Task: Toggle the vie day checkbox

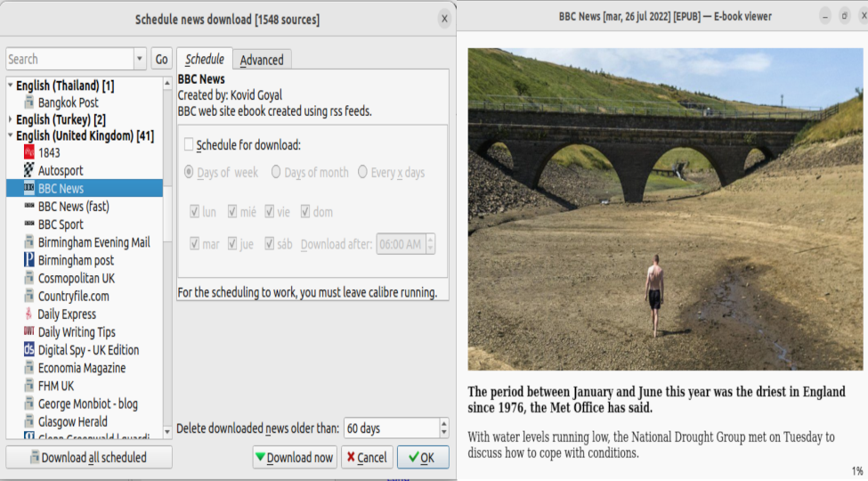Action: [x=270, y=212]
